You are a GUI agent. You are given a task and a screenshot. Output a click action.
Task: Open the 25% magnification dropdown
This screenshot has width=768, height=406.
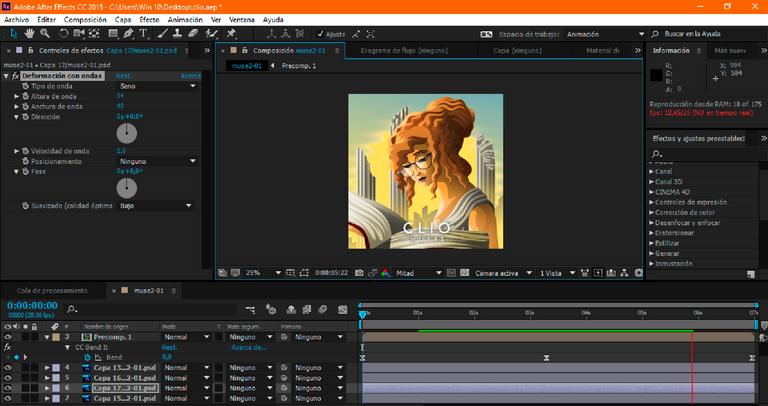pyautogui.click(x=263, y=273)
